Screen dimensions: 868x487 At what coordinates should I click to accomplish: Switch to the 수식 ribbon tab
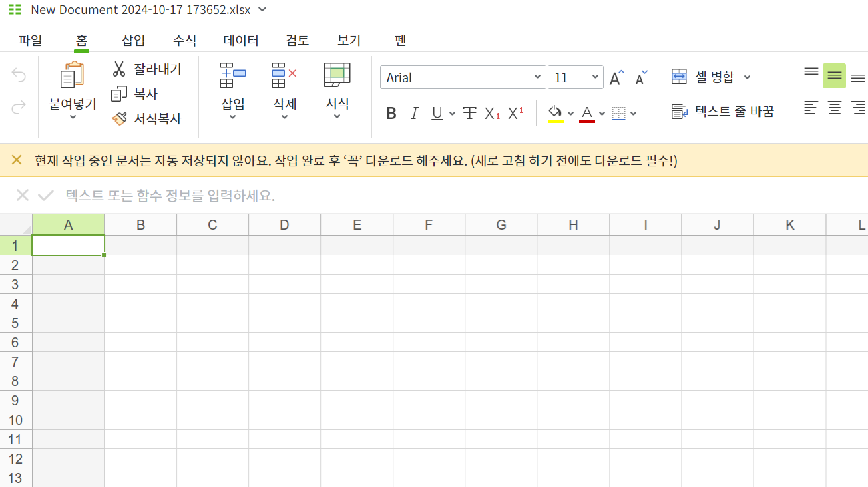coord(184,40)
